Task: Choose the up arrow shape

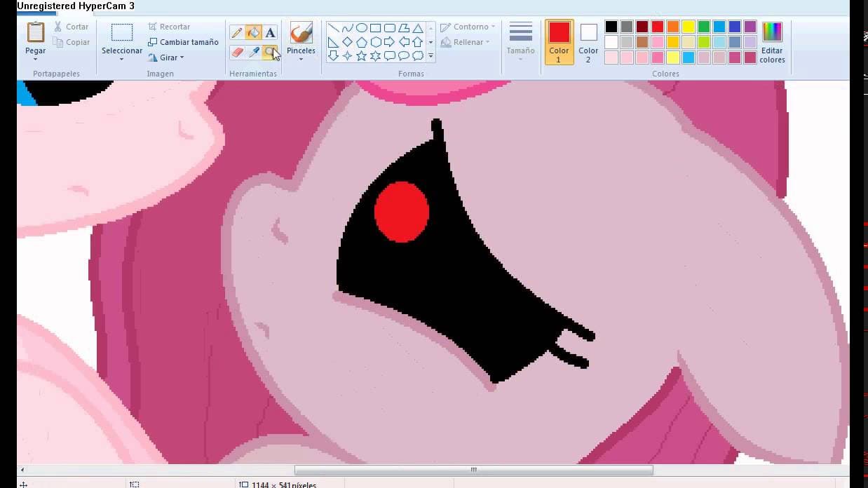Action: (x=418, y=42)
